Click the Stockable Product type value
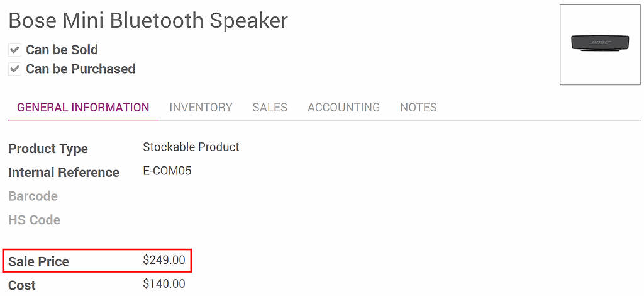 click(x=191, y=147)
